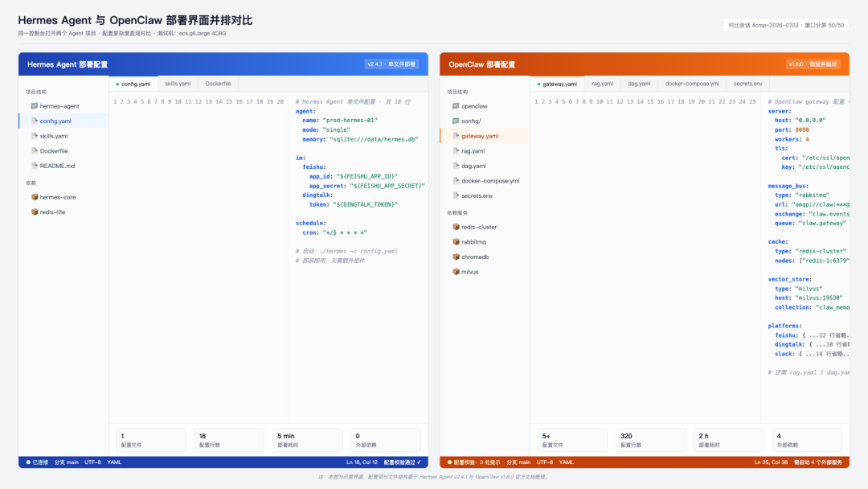Click the 对比会话 #cmp-2026-0703 session chip
Screen dimensions: 868x489
click(786, 25)
